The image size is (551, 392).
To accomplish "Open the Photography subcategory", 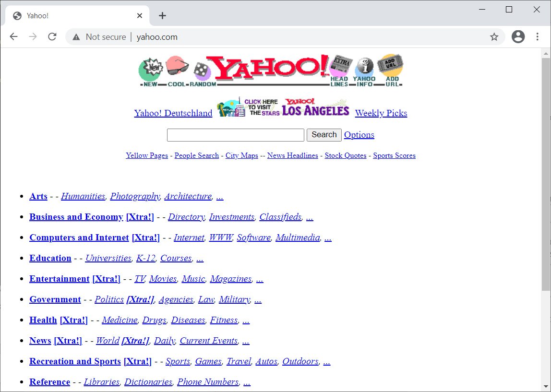I will (x=134, y=196).
